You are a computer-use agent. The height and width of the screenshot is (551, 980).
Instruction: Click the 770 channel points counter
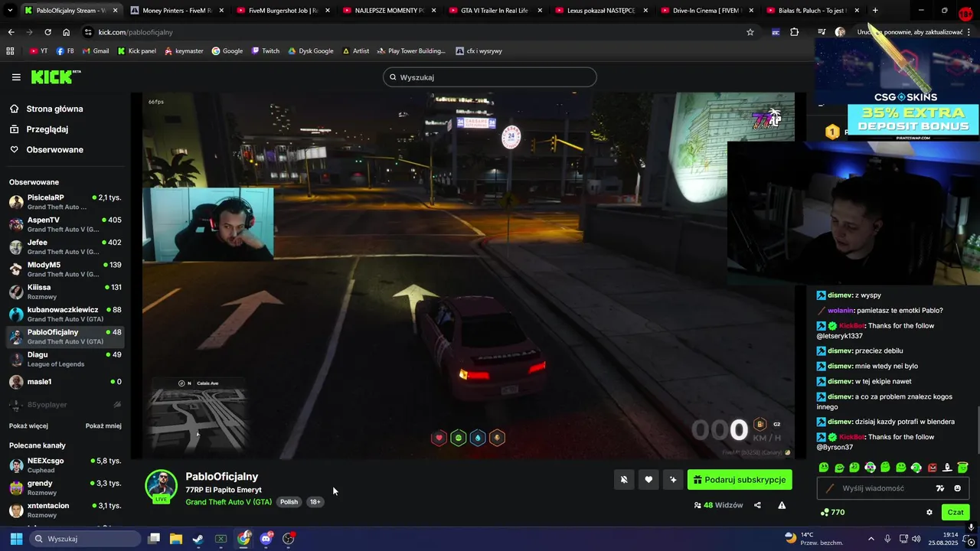click(832, 512)
